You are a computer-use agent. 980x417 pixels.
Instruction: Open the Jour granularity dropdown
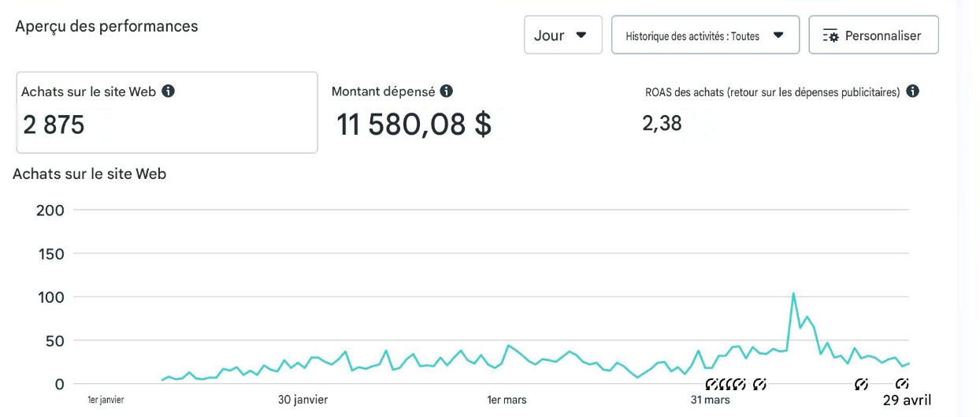tap(563, 35)
